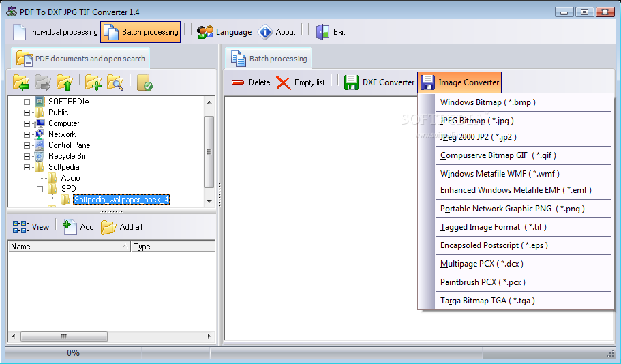Go up one folder level icon

[65, 82]
